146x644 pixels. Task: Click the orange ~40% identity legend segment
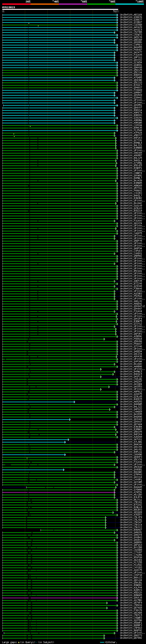tap(45, 4)
